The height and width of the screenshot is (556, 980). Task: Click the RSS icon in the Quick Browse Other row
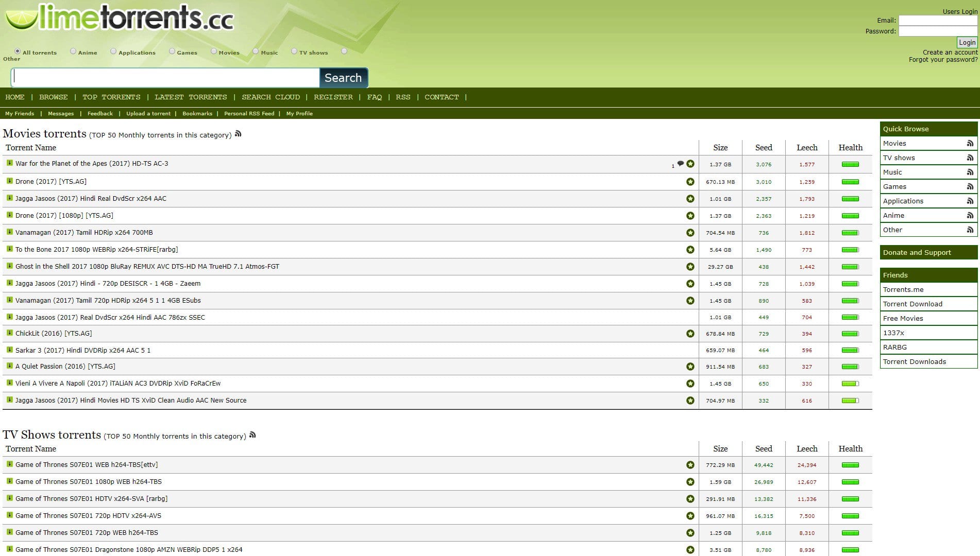click(970, 230)
